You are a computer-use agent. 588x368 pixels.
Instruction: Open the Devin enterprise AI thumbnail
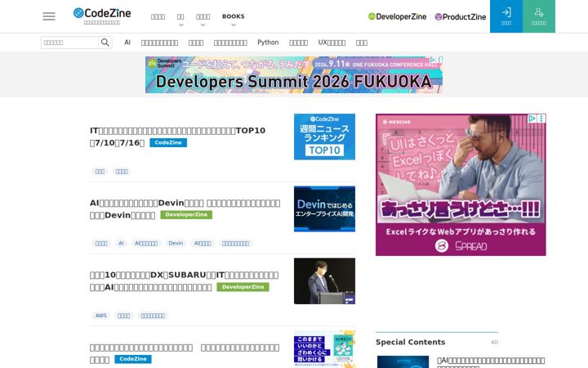pyautogui.click(x=324, y=209)
